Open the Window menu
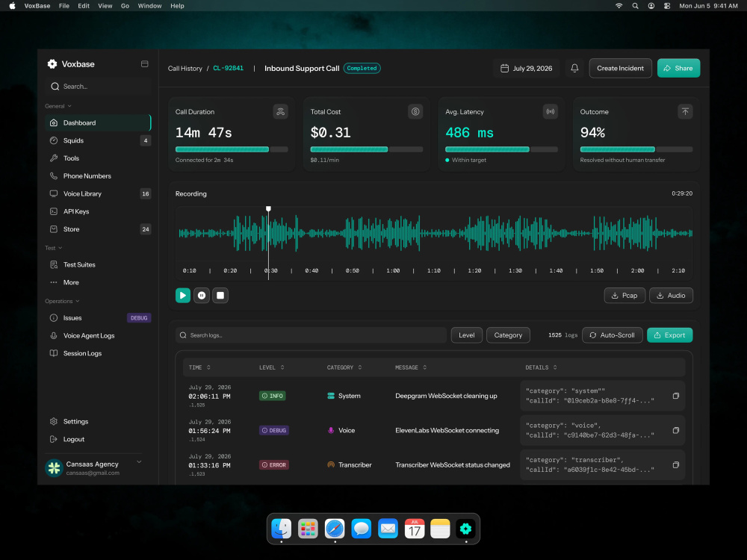The width and height of the screenshot is (747, 560). tap(149, 6)
